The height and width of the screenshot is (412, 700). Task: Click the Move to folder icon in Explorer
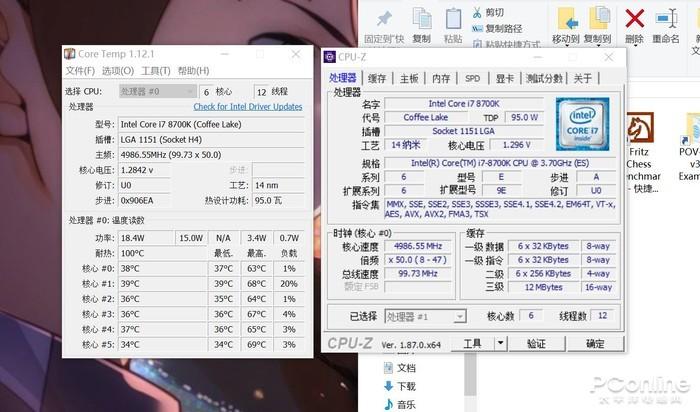567,20
